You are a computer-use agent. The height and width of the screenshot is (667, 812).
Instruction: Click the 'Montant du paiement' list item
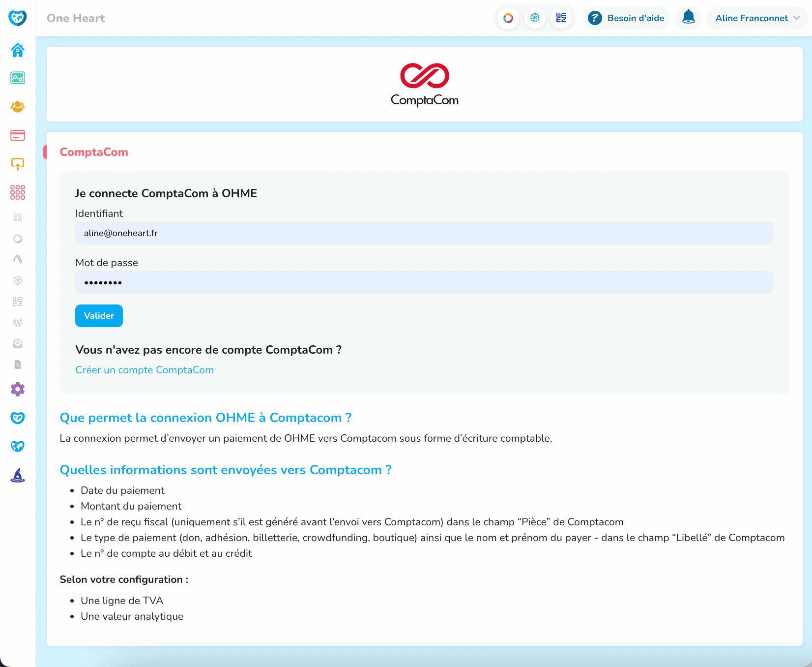131,506
